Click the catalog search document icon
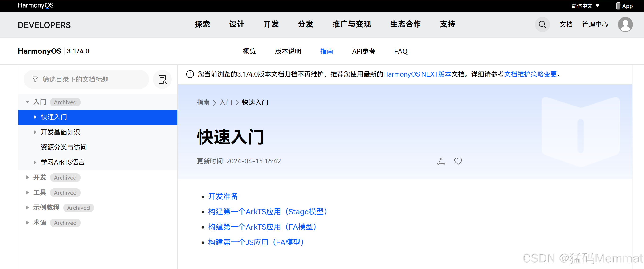644x269 pixels. click(x=163, y=80)
